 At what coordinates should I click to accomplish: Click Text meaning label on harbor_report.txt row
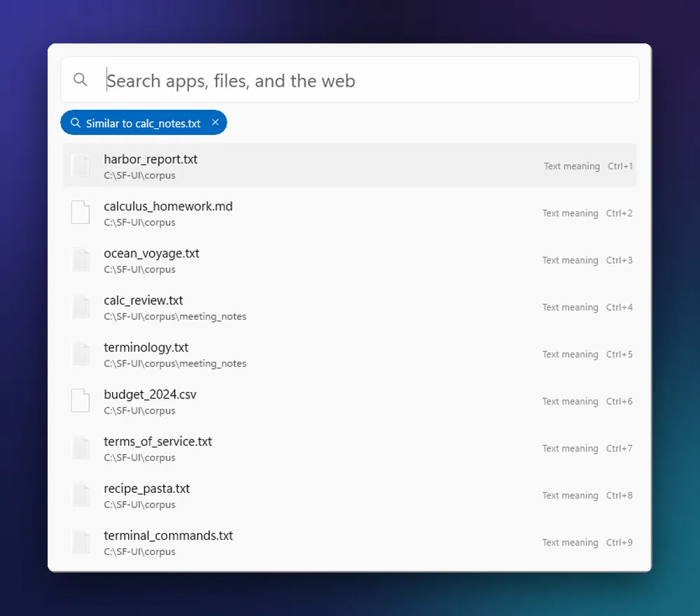click(x=571, y=166)
